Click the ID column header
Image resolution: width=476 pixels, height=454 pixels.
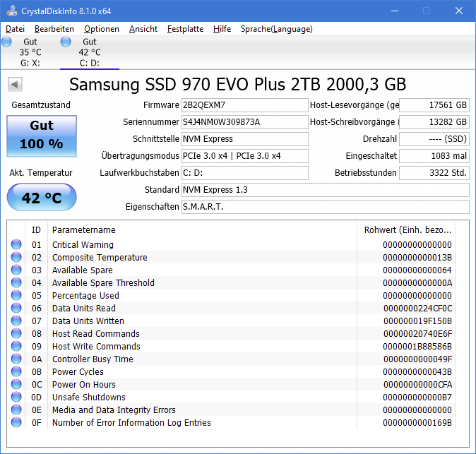36,230
